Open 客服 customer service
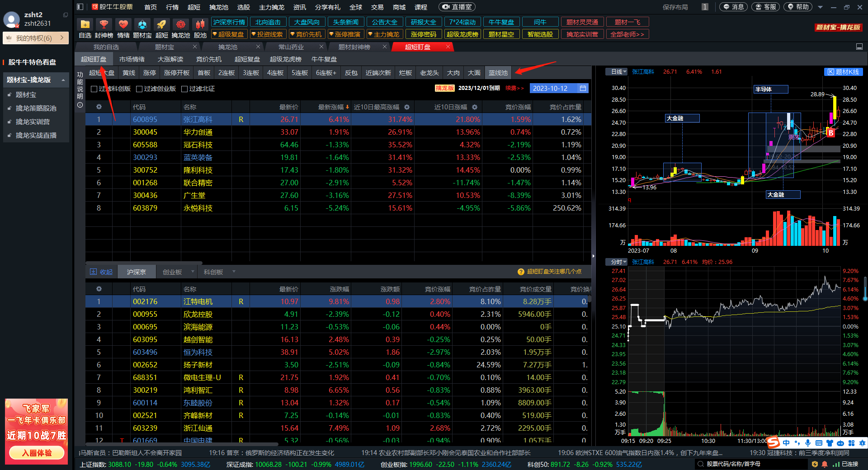The width and height of the screenshot is (868, 470). 765,7
